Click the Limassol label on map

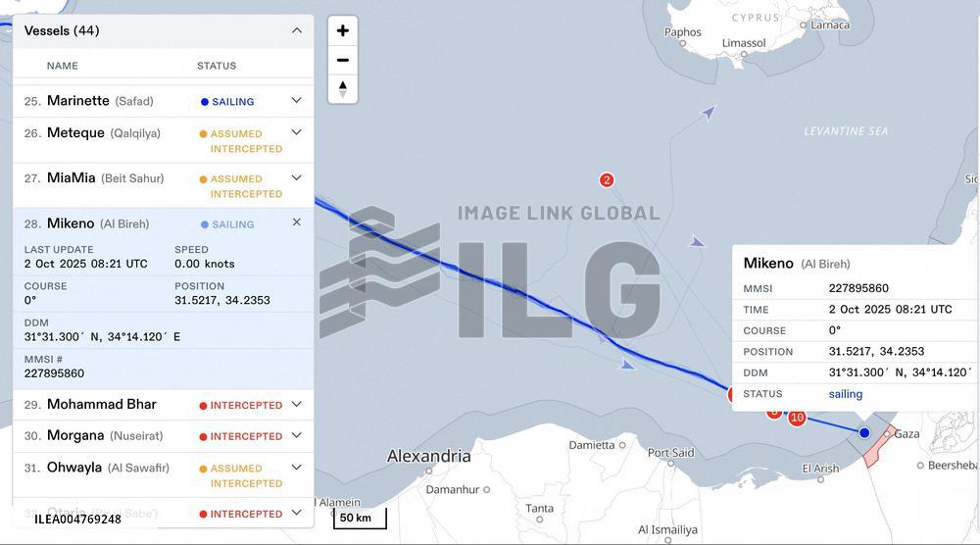[744, 43]
